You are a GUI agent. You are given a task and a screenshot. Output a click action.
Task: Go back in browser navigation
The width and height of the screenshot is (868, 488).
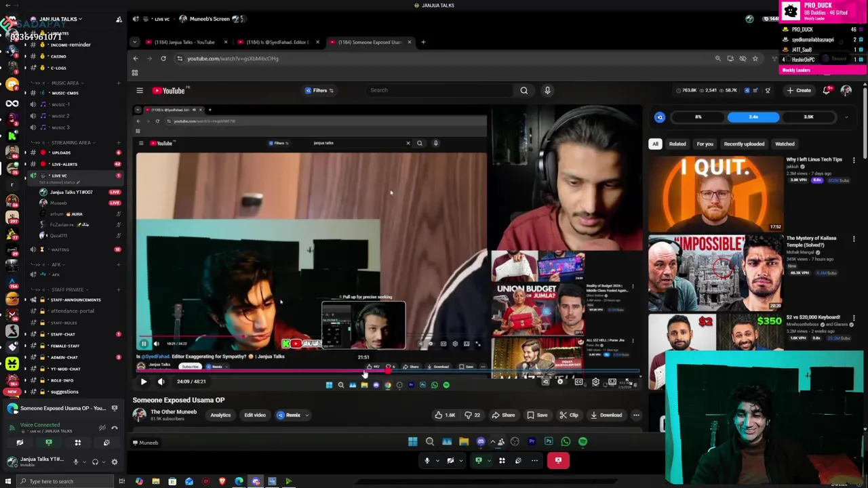pos(136,58)
